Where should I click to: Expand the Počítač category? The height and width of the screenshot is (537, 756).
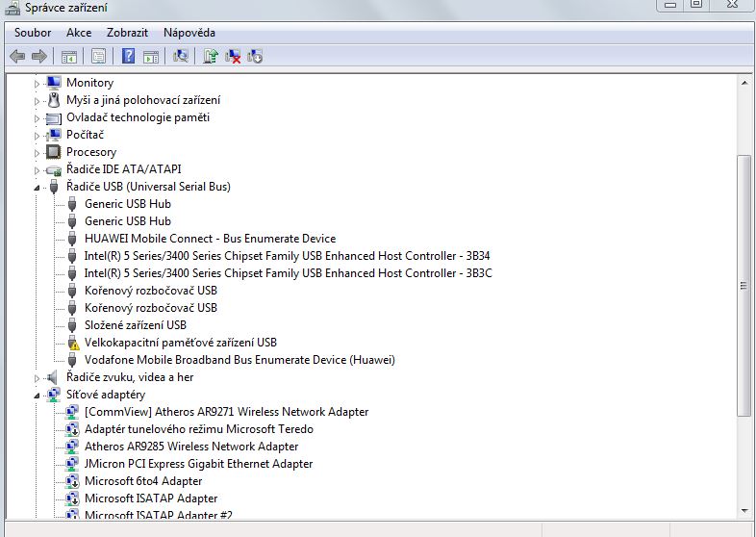click(38, 136)
